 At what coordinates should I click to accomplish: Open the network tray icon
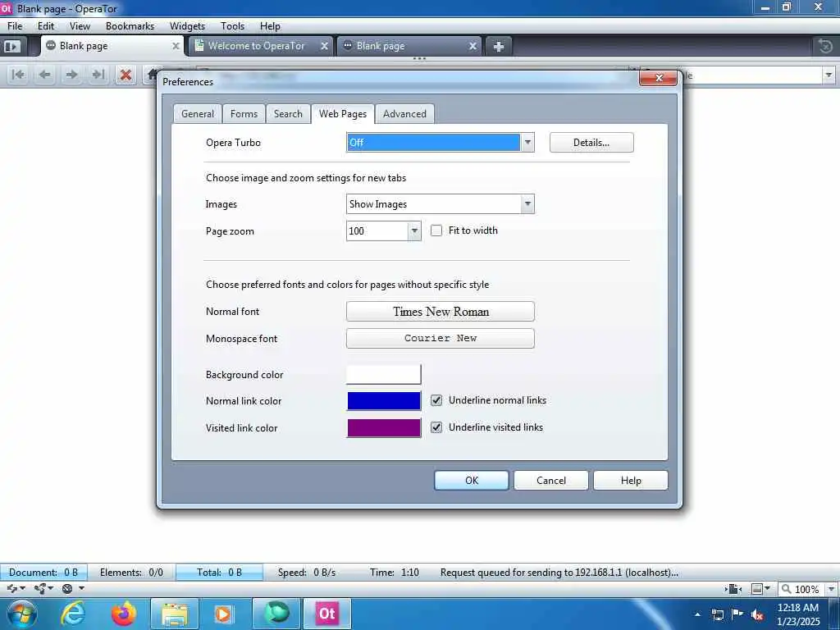(717, 614)
